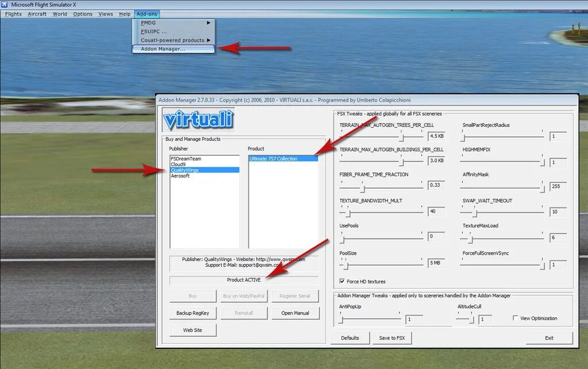This screenshot has width=588, height=369.
Task: Click the 3.0 KB buildings value field
Action: pos(436,161)
